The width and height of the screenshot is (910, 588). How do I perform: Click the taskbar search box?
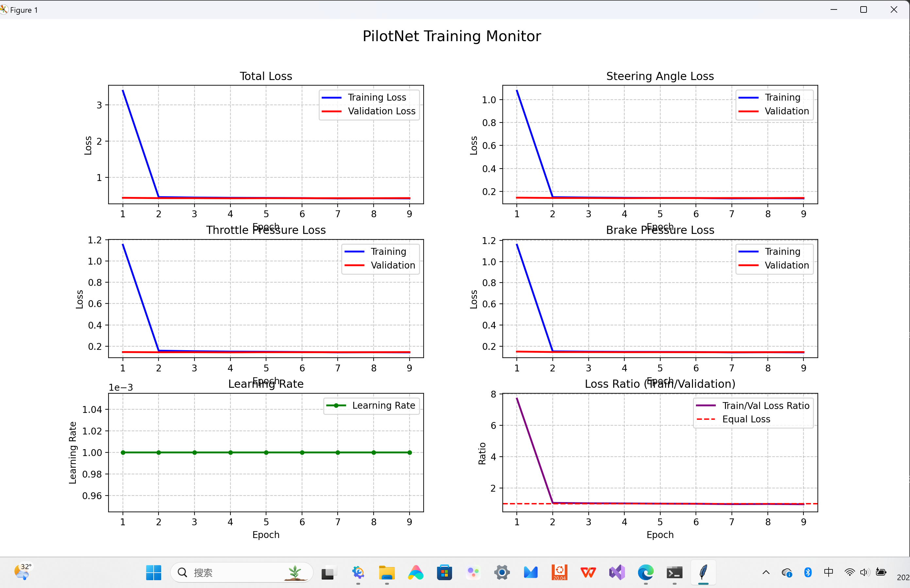[242, 572]
